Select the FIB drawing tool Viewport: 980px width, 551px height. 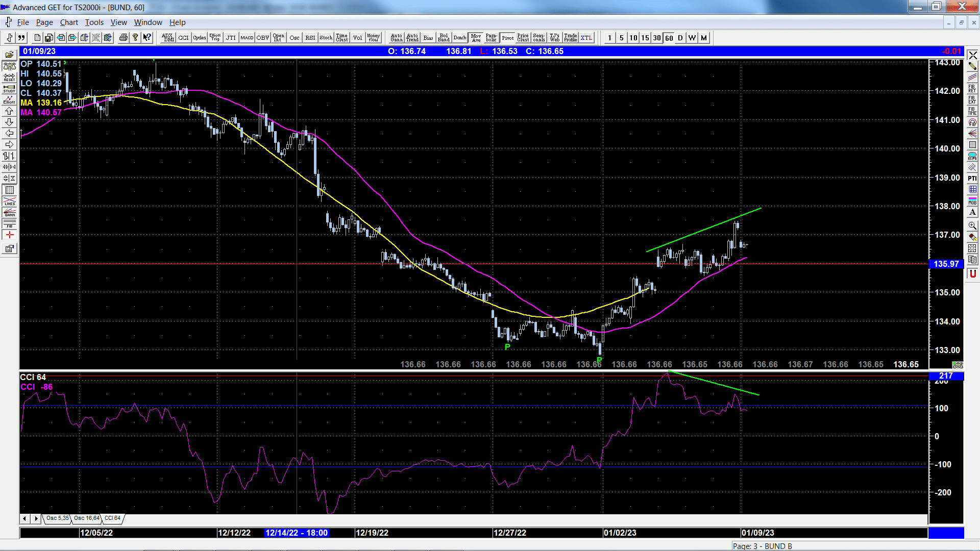pyautogui.click(x=9, y=224)
